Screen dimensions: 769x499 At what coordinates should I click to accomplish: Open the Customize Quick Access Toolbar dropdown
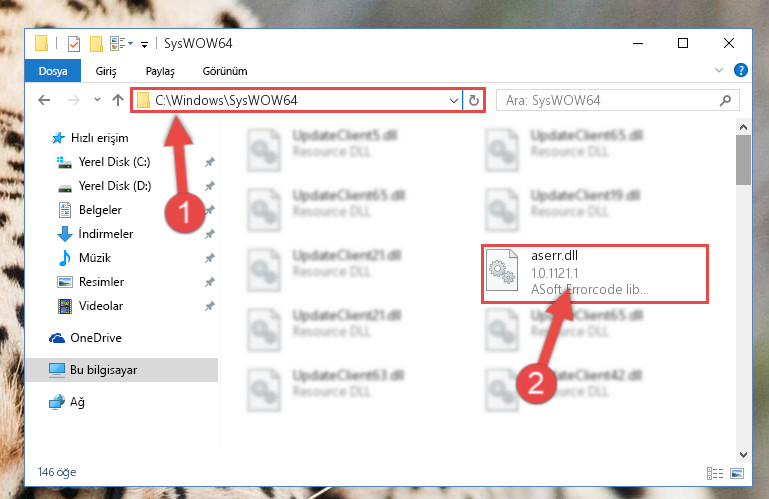[x=144, y=45]
